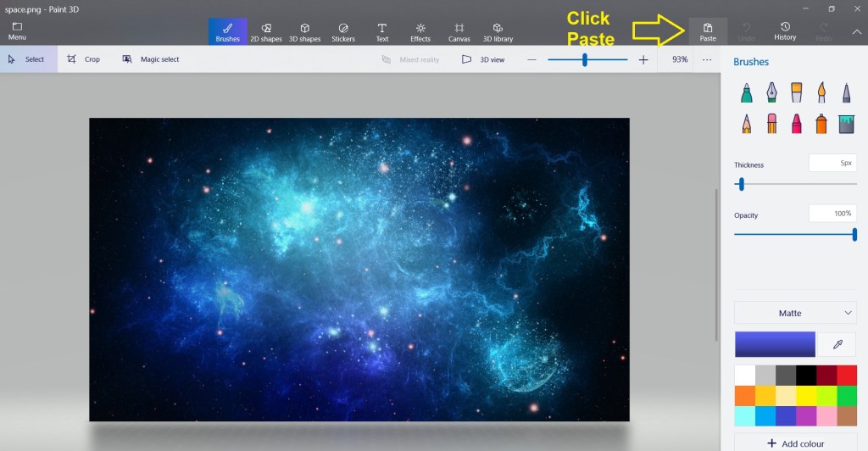
Task: Enable the Select tool
Action: tap(28, 59)
